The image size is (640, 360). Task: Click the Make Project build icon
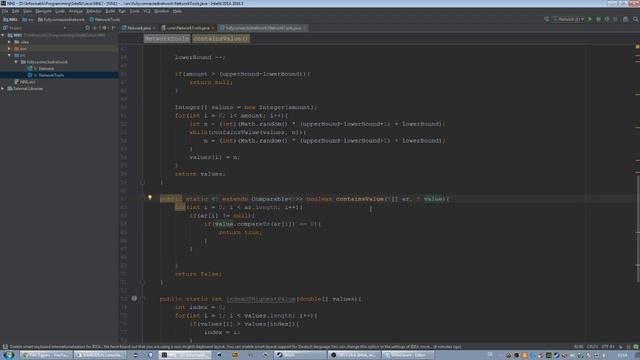(x=546, y=19)
